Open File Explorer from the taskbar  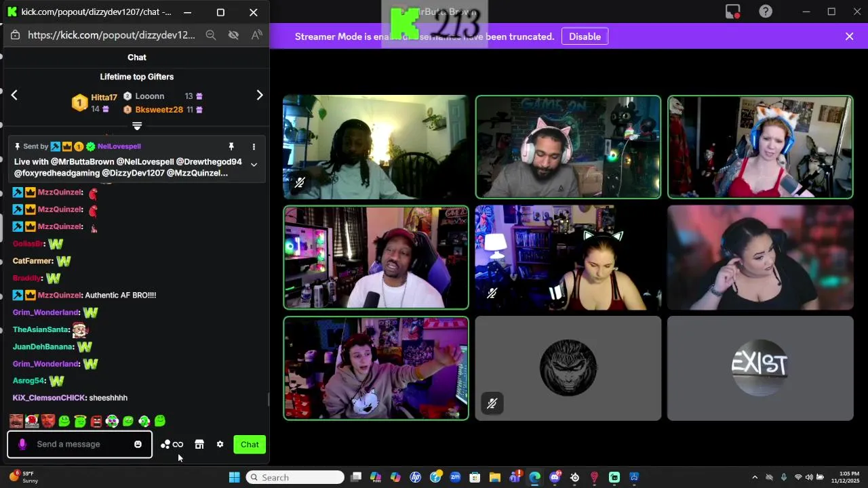pyautogui.click(x=495, y=477)
